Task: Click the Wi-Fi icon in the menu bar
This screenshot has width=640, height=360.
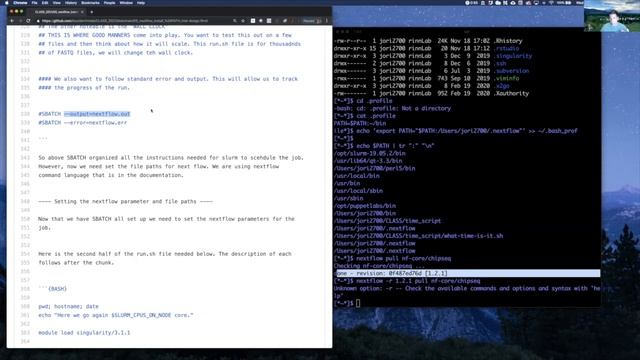Action: click(551, 2)
